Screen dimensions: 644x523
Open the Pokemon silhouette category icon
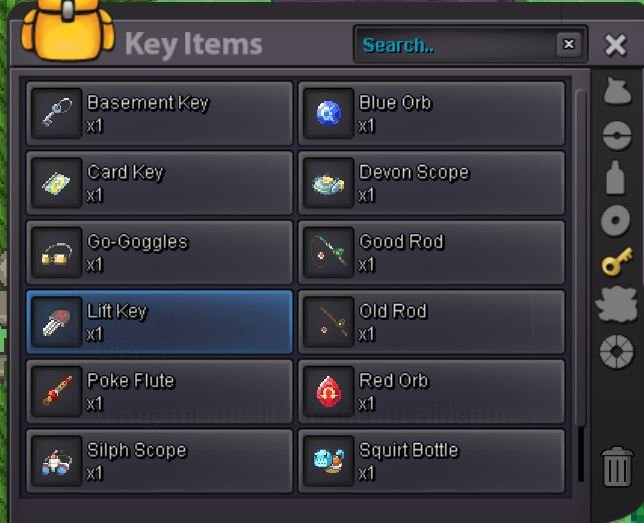(617, 304)
